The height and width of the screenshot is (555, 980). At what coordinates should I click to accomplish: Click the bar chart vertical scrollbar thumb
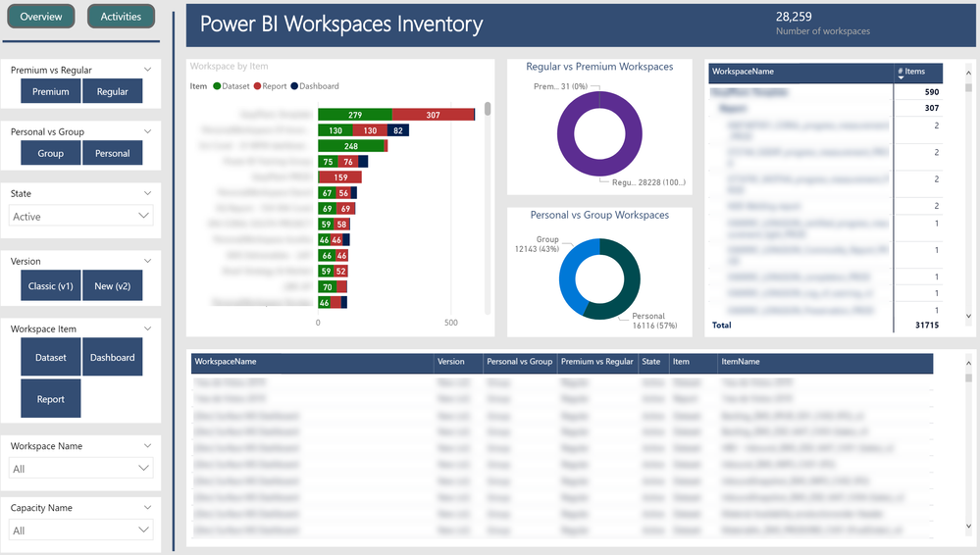[488, 109]
